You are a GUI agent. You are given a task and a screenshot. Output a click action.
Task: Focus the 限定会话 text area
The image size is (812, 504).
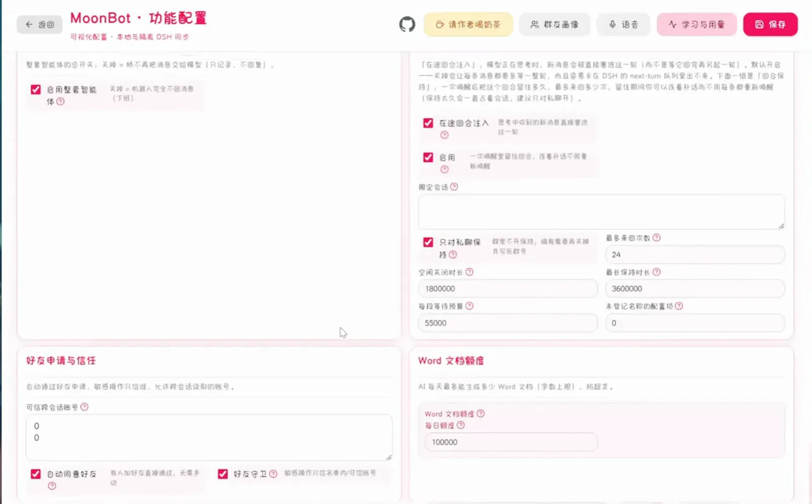tap(601, 211)
